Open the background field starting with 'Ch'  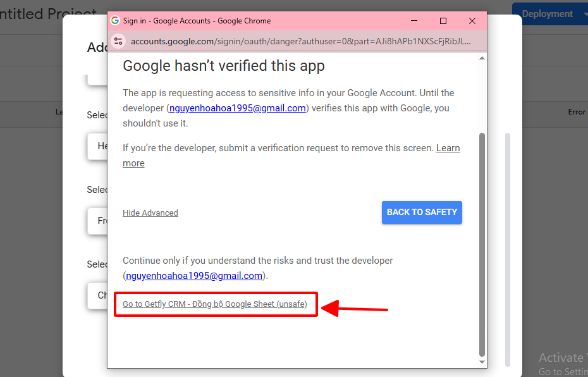98,295
